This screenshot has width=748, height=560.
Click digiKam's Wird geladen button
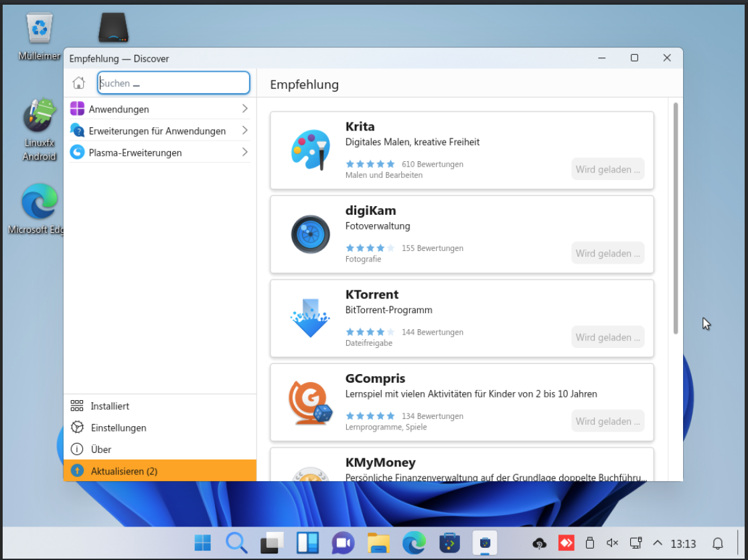click(x=608, y=253)
